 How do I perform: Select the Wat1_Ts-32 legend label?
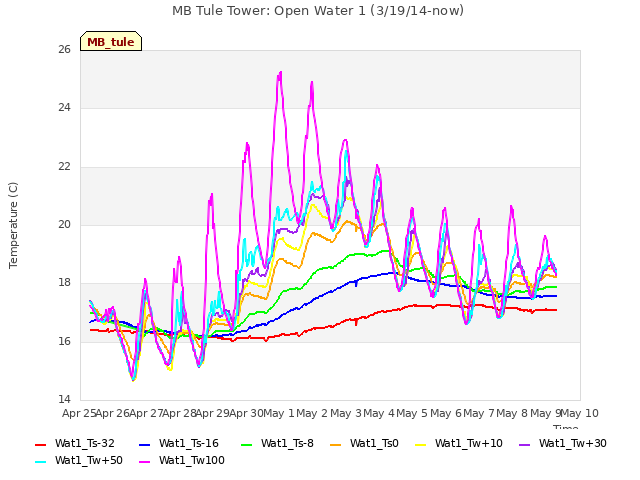[x=84, y=443]
